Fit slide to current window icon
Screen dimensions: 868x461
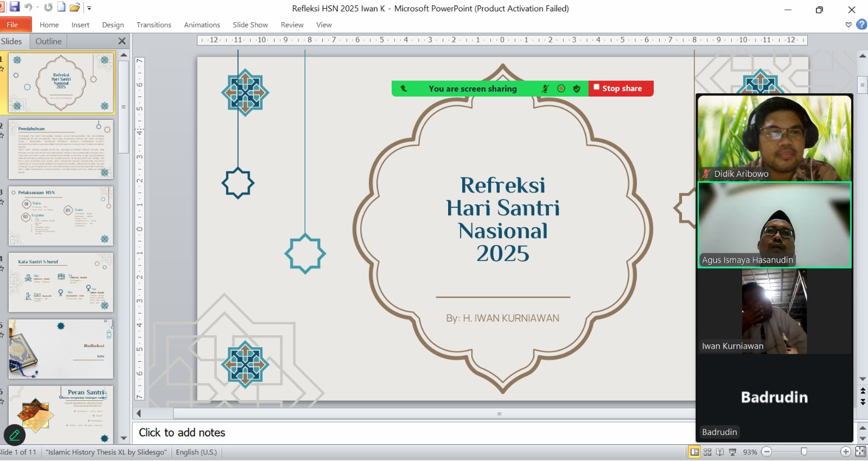[860, 452]
